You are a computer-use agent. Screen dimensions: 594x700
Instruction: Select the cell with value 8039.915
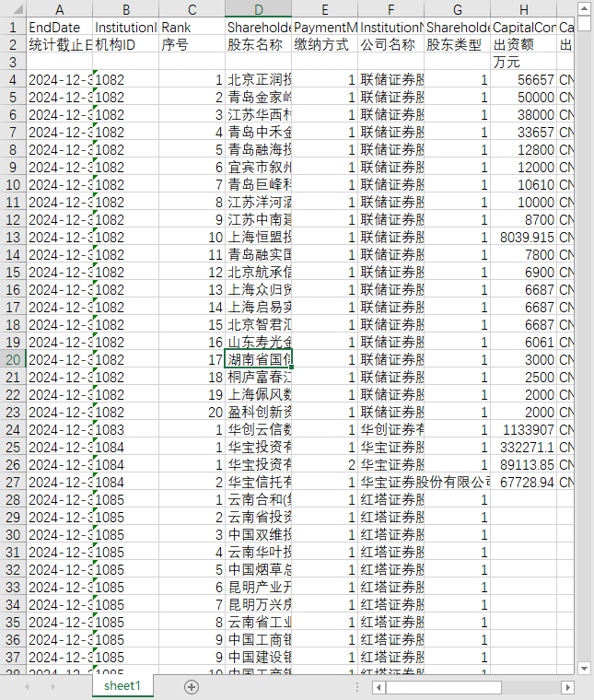click(x=523, y=237)
